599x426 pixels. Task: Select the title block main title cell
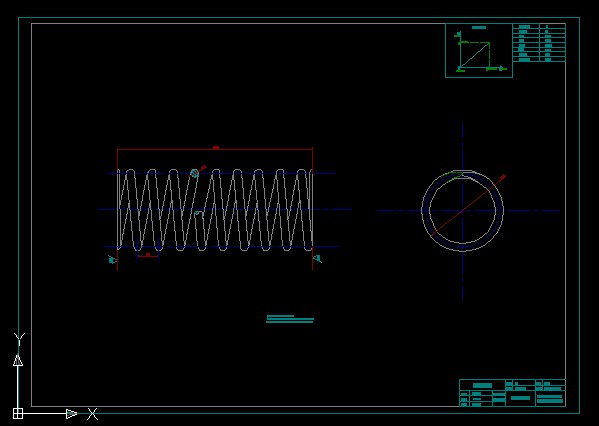(x=482, y=385)
